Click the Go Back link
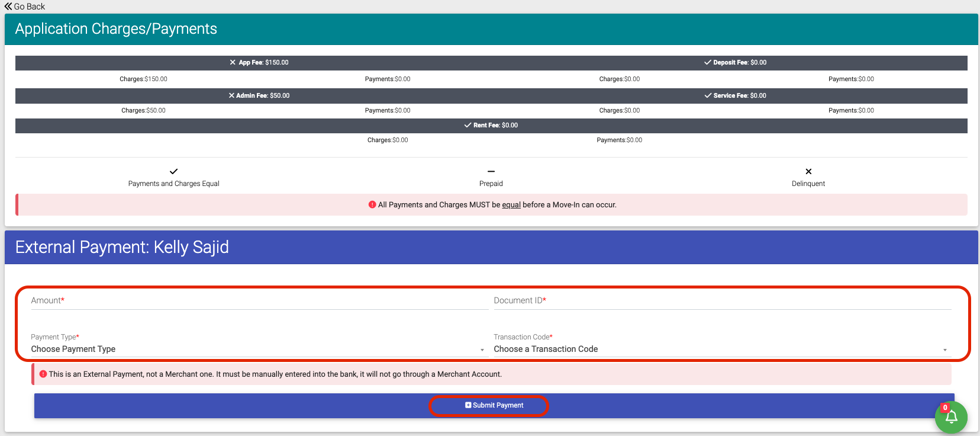 click(x=29, y=7)
